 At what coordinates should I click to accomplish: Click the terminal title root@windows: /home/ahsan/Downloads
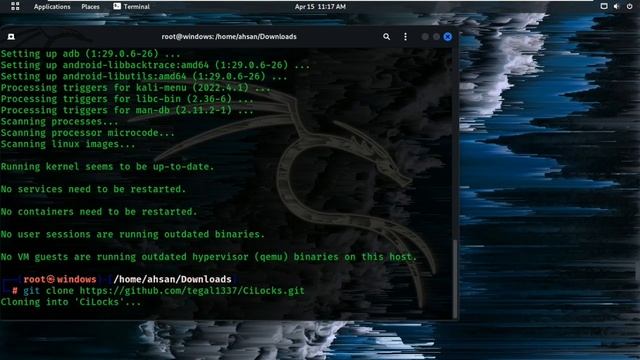click(x=229, y=37)
